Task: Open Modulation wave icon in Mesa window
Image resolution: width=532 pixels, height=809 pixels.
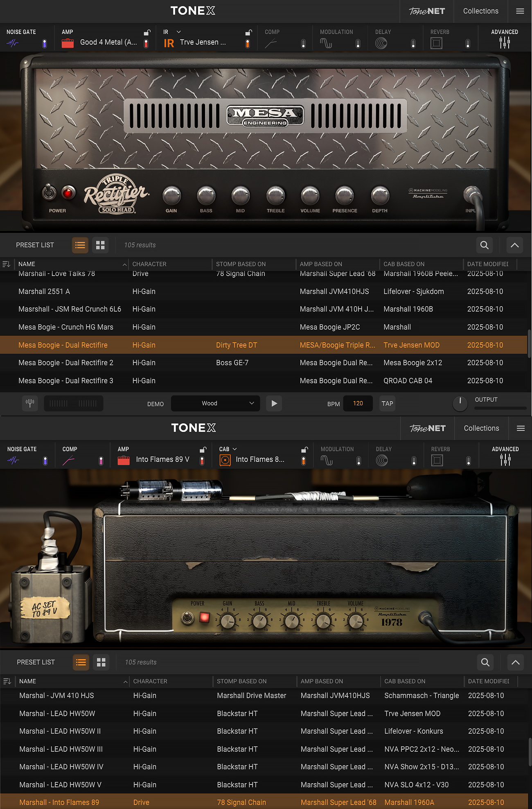Action: click(x=326, y=43)
